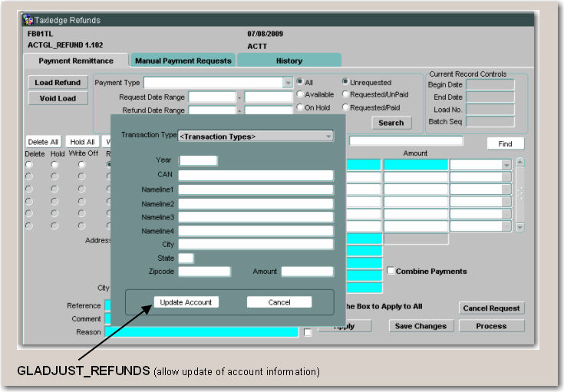The height and width of the screenshot is (392, 564).
Task: Enable the Combine Payments checkbox
Action: (x=391, y=271)
